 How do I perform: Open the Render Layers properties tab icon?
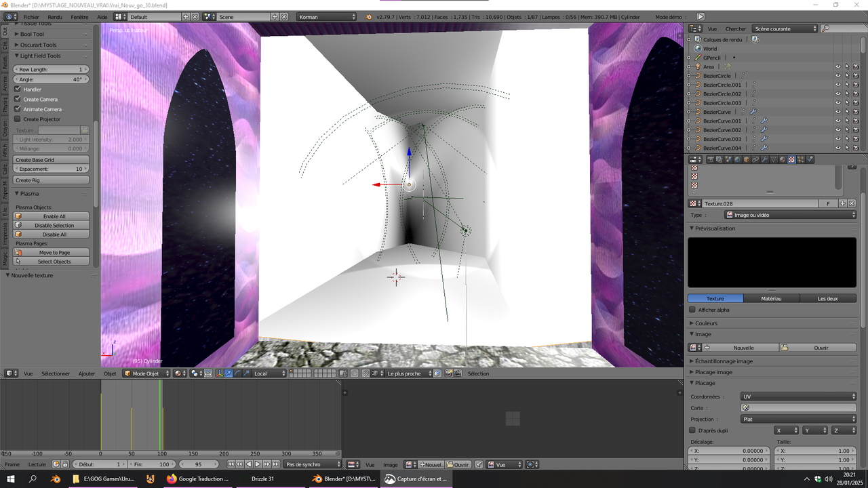coord(719,159)
